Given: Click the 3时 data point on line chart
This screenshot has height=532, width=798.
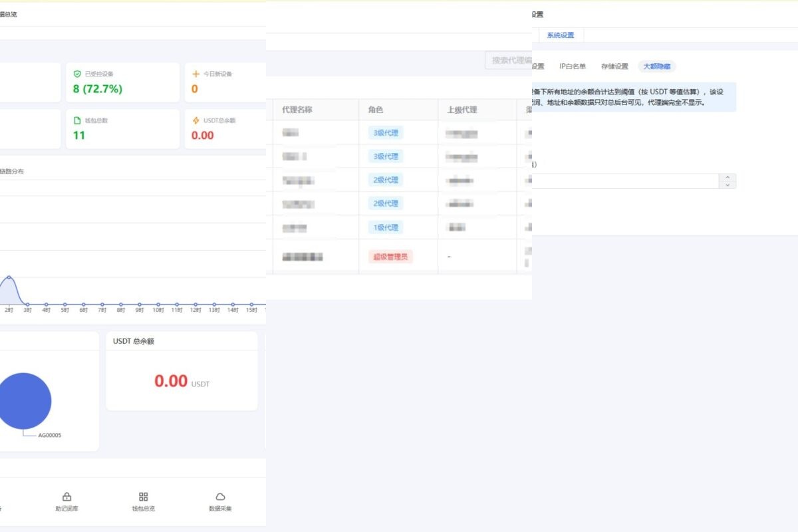Looking at the screenshot, I should coord(27,304).
